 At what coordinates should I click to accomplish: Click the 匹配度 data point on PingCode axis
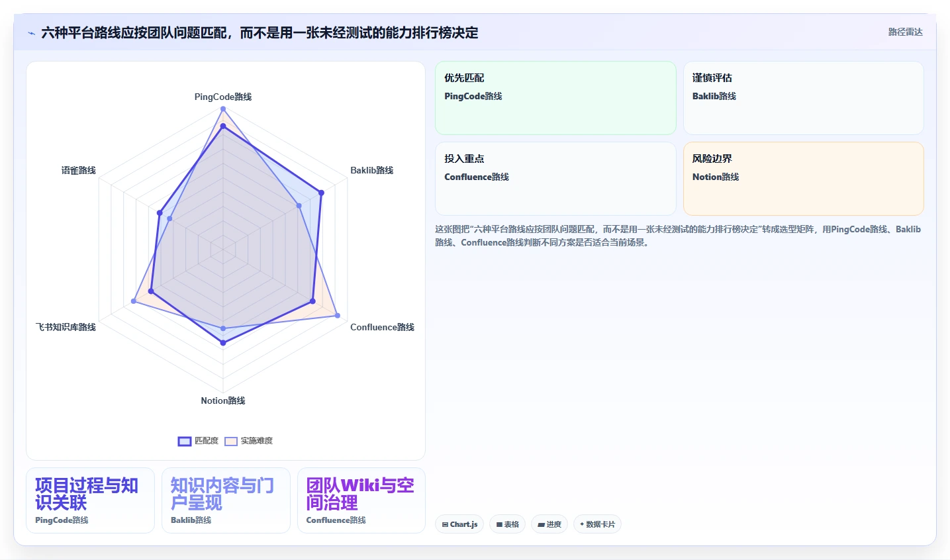tap(223, 126)
